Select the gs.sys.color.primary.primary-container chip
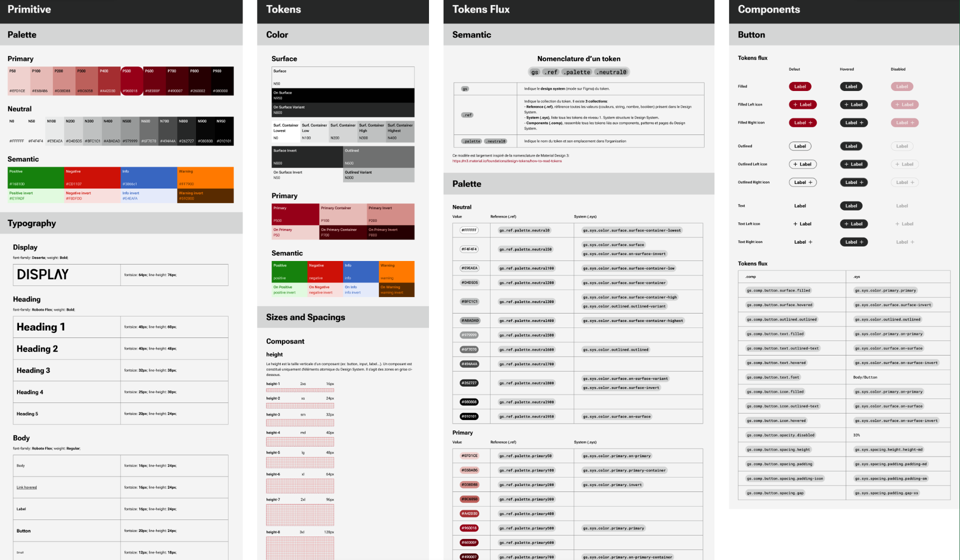This screenshot has height=560, width=960. click(x=624, y=470)
